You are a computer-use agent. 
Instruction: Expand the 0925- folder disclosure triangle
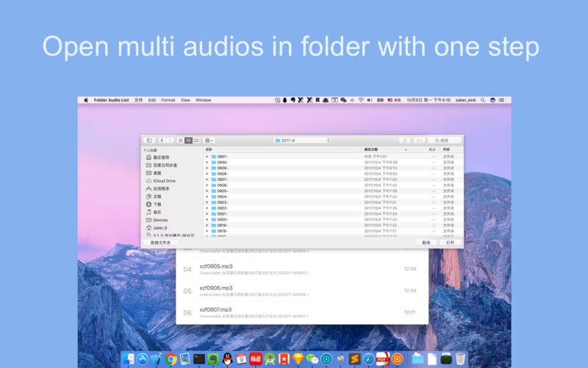[207, 191]
